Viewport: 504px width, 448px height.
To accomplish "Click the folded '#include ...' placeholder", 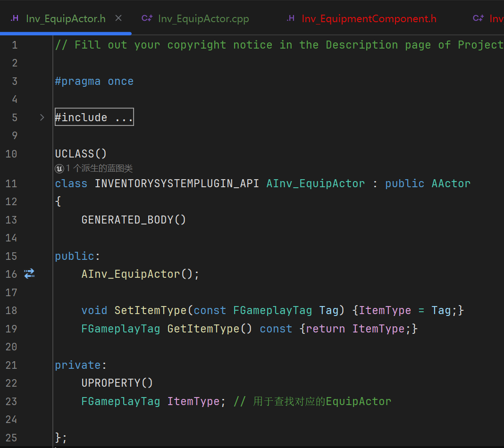I will click(x=94, y=117).
